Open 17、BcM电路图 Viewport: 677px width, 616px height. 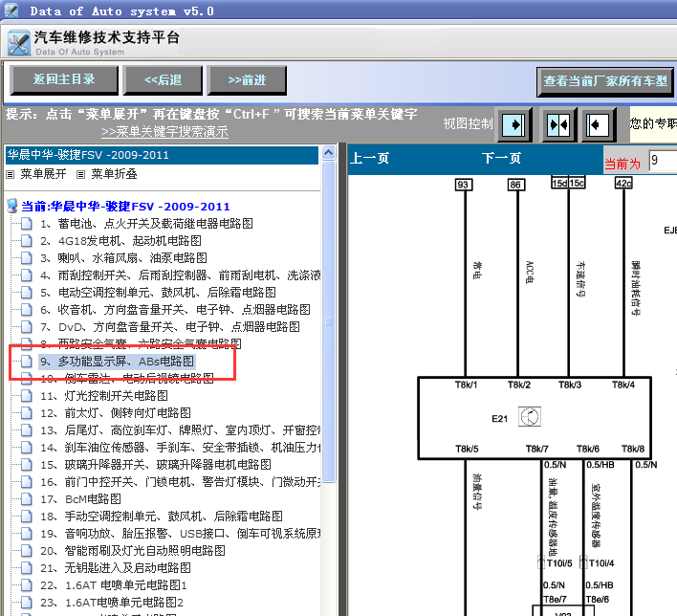[x=80, y=499]
